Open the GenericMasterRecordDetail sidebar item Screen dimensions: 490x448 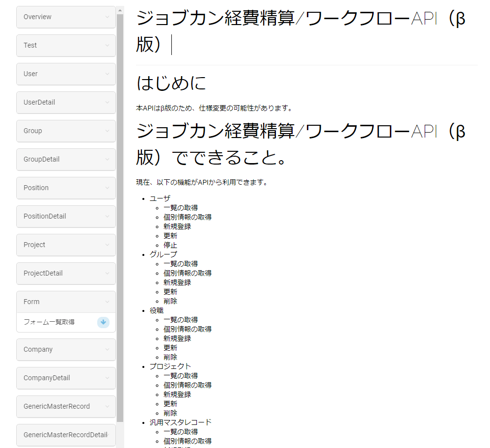coord(66,435)
